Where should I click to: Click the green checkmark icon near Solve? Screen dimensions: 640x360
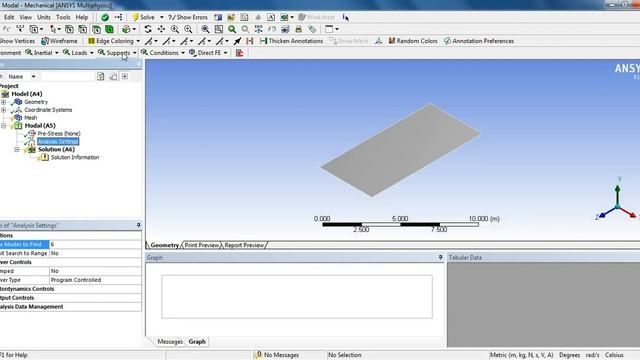tap(105, 17)
